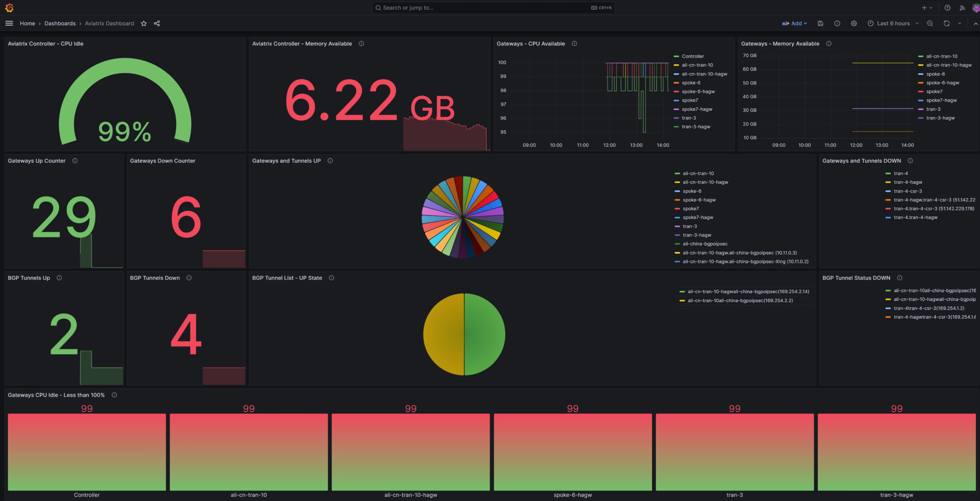Toggle Controller series in CPU Available legend
Image resolution: width=980 pixels, height=501 pixels.
[693, 56]
